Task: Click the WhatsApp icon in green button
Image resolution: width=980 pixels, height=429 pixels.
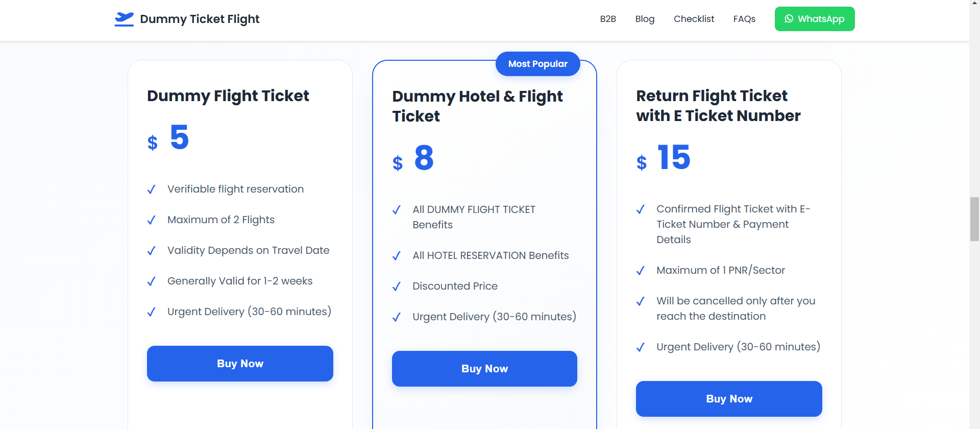Action: click(789, 19)
